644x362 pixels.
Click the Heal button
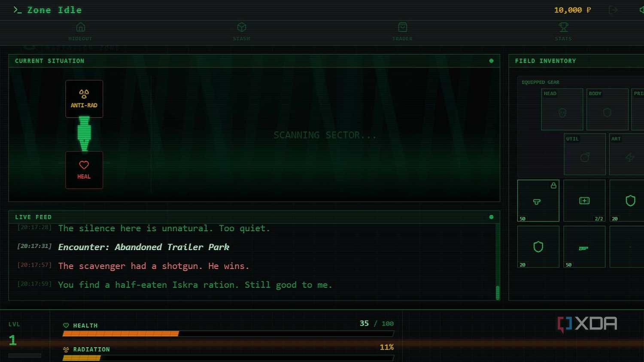(84, 170)
